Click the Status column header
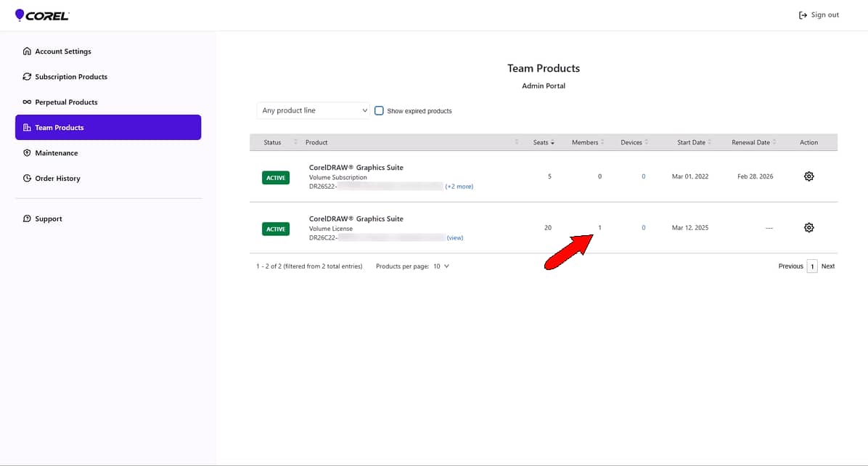Screen dimensions: 868x466 pos(272,142)
